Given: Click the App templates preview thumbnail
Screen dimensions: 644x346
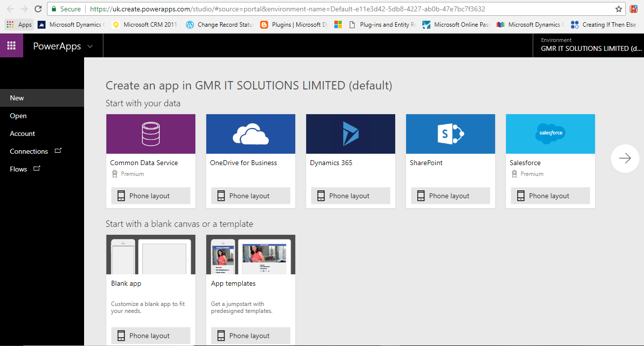Looking at the screenshot, I should pyautogui.click(x=251, y=255).
